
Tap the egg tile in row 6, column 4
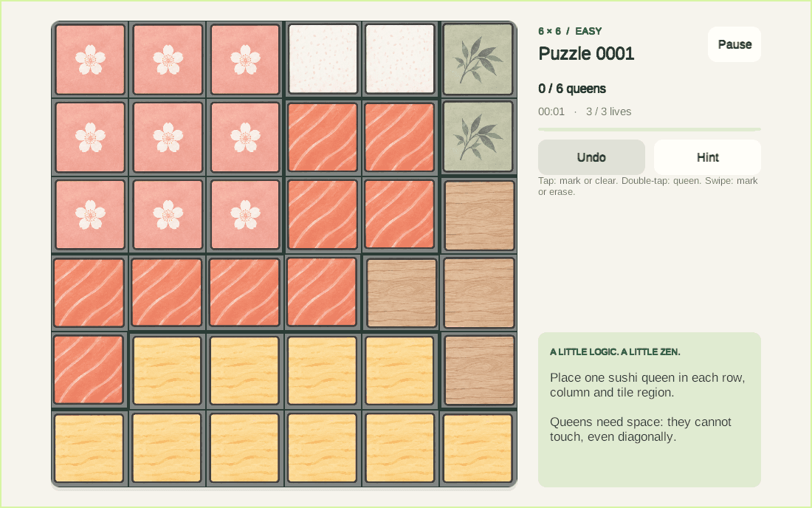click(322, 448)
